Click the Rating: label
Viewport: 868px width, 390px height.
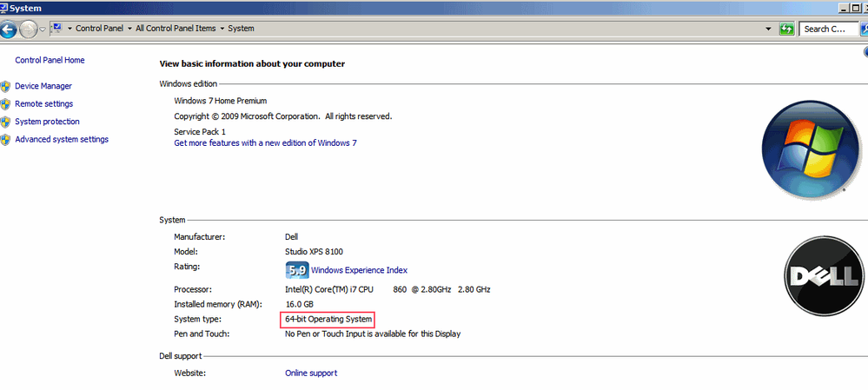point(187,267)
